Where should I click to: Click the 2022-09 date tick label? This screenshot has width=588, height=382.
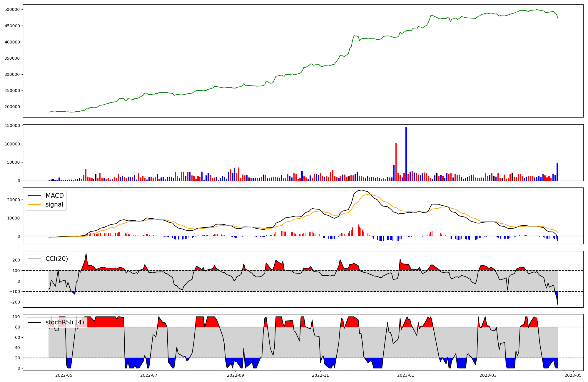tap(235, 375)
